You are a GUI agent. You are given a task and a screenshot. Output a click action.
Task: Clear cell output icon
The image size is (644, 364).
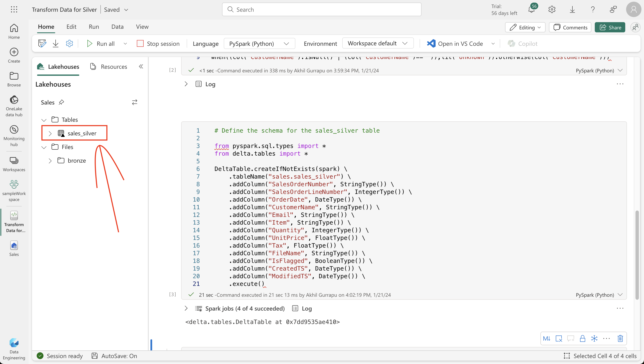(x=559, y=338)
